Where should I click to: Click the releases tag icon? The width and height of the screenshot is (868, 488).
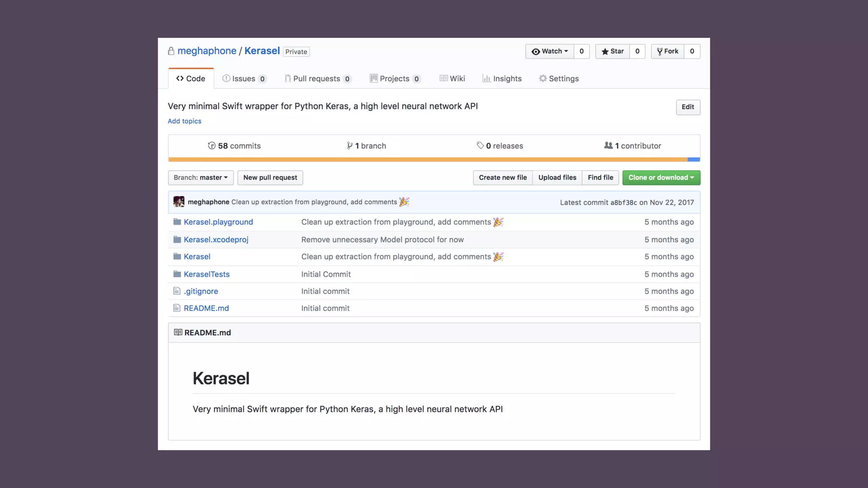pos(480,145)
